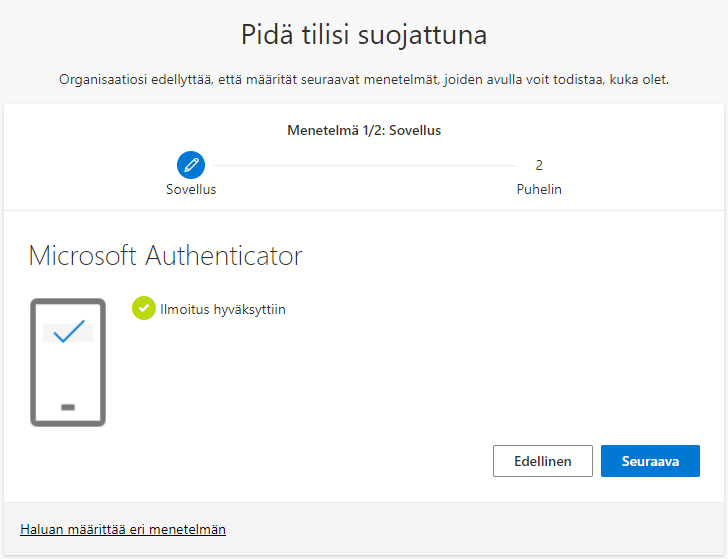Click the blue pencil step icon
The height and width of the screenshot is (559, 728).
191,165
